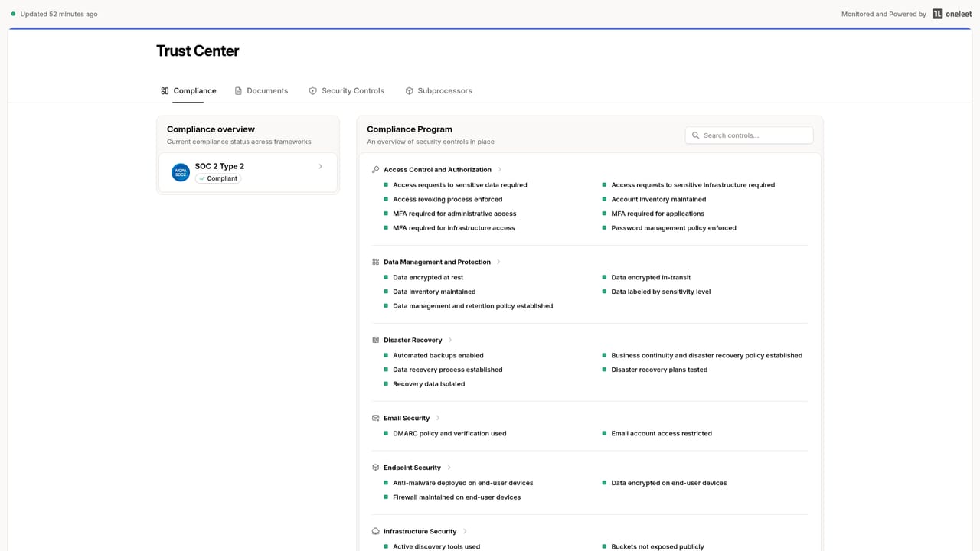Viewport: 980px width, 551px height.
Task: Click the envelope icon beside Email Security
Action: pos(375,418)
